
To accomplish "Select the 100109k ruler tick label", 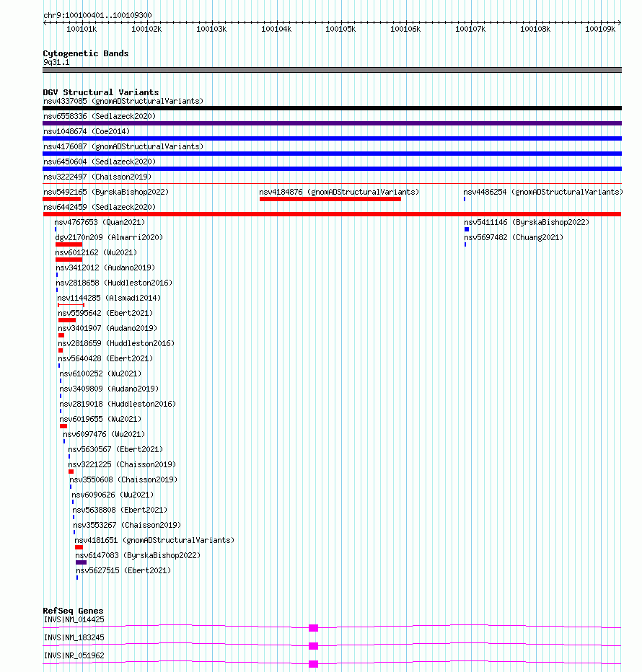I will coord(600,29).
